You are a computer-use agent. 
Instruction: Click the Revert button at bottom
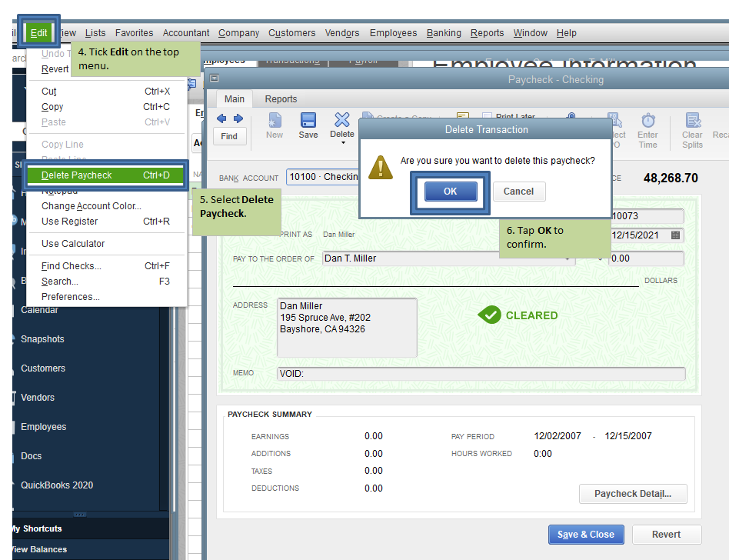[x=666, y=535]
